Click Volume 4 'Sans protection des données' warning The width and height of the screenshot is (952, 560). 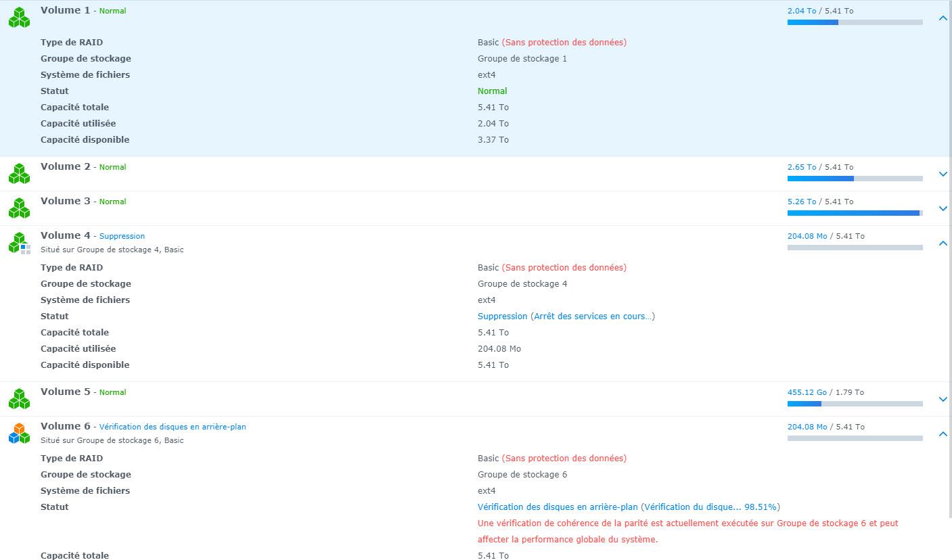(x=564, y=267)
